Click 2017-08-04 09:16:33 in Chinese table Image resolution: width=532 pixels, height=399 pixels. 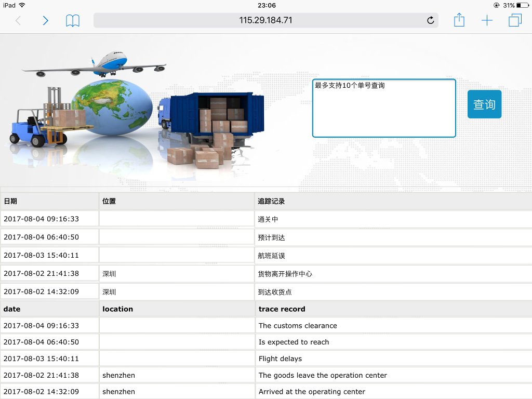coord(41,219)
